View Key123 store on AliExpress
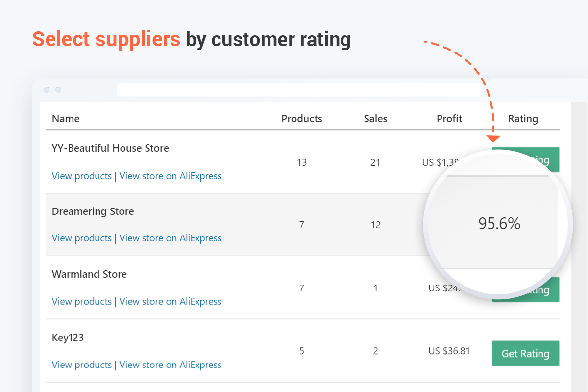This screenshot has width=588, height=392. 171,365
